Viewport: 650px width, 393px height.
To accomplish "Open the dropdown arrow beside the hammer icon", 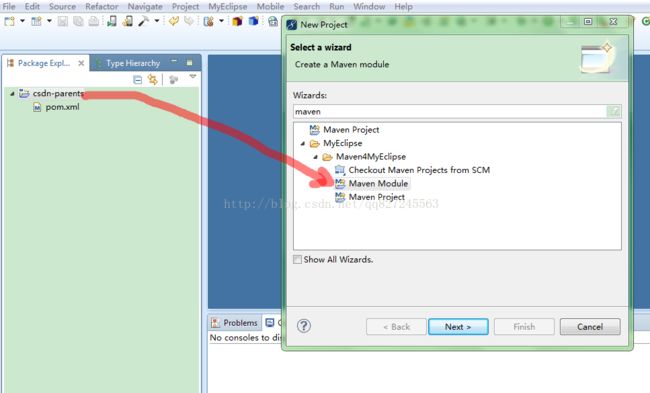I will [x=157, y=21].
